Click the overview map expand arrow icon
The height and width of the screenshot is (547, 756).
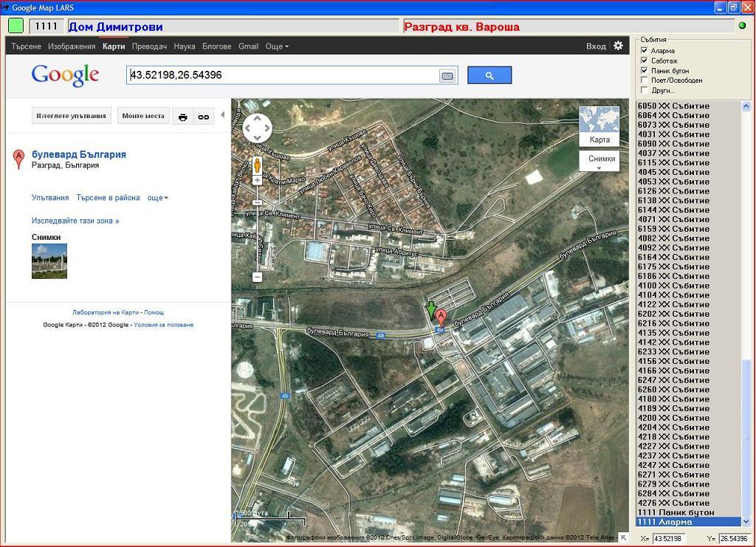tap(623, 537)
